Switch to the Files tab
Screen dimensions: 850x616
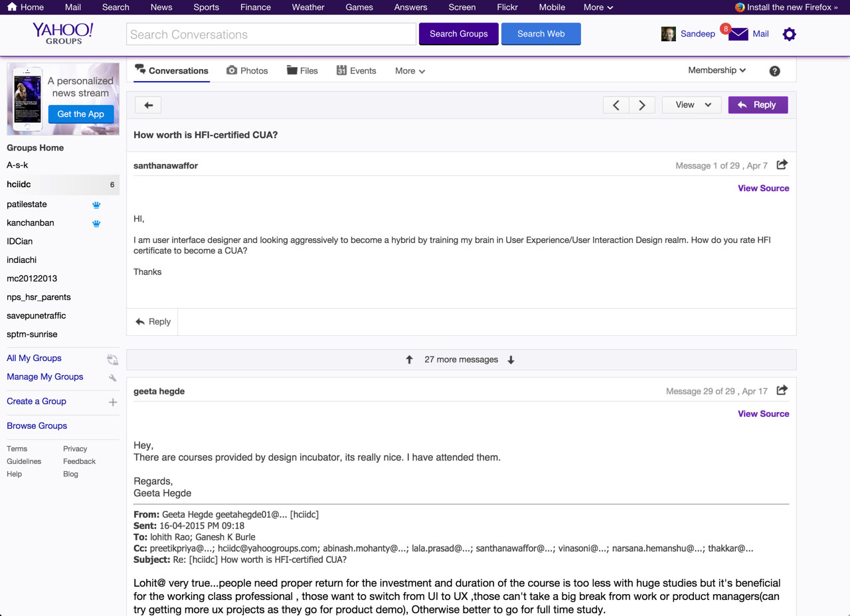pos(302,70)
